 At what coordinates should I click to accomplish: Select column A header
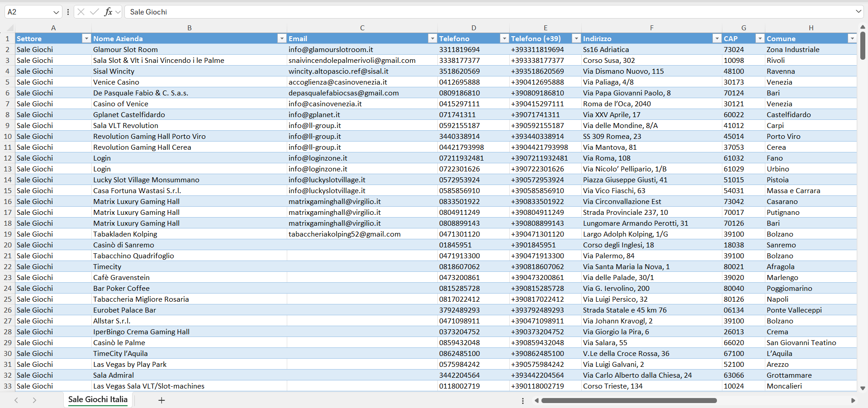(x=53, y=28)
